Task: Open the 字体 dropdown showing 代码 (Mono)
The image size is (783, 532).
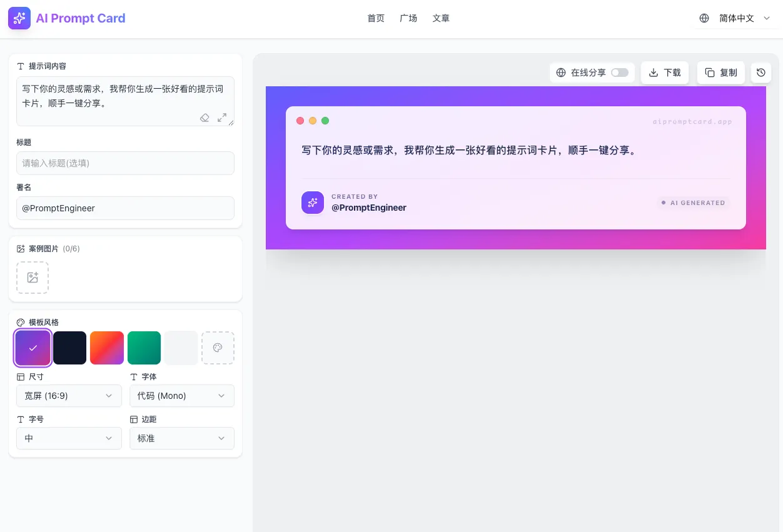Action: (x=181, y=396)
